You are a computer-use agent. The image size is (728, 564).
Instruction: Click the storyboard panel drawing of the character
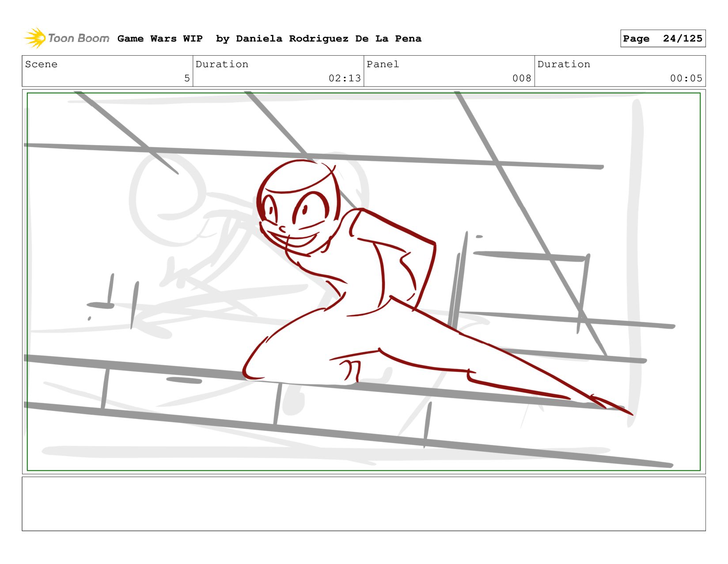tap(364, 282)
